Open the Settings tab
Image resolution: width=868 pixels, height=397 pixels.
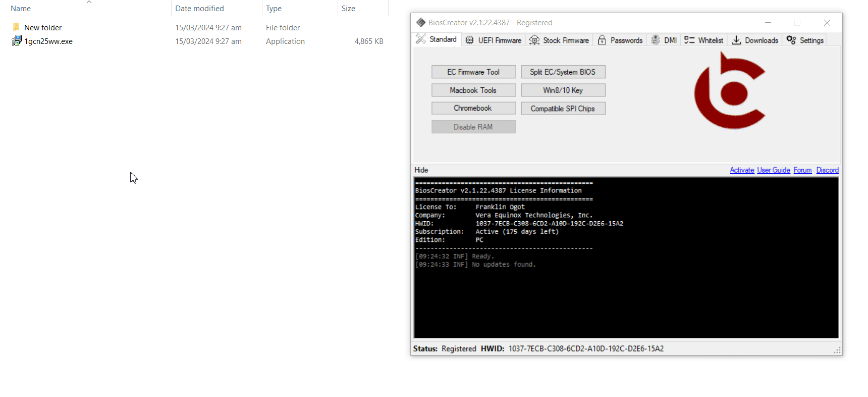(805, 40)
